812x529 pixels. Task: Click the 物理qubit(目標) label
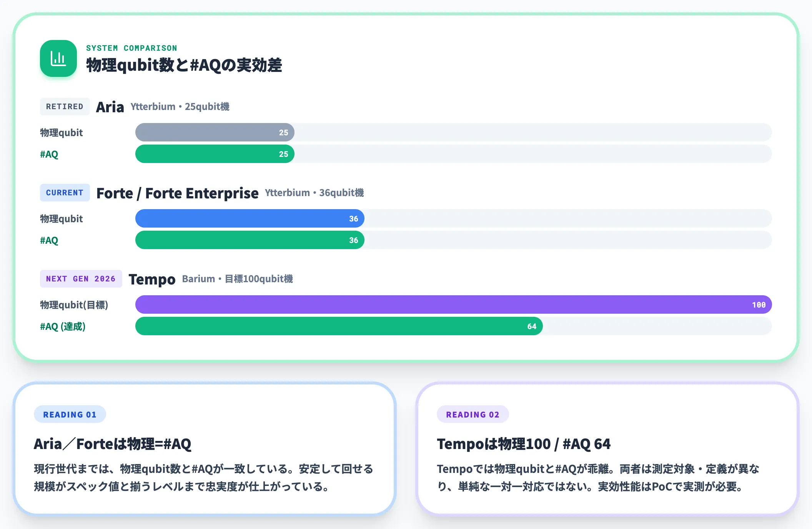74,305
